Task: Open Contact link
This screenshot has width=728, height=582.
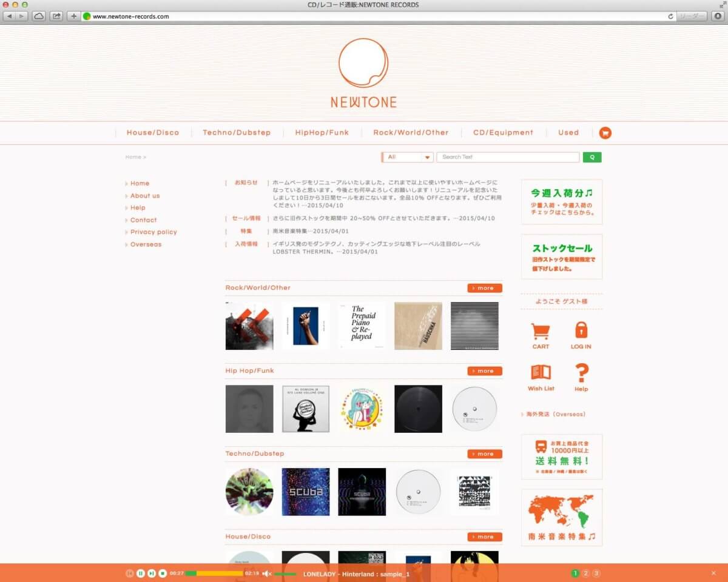Action: coord(143,220)
